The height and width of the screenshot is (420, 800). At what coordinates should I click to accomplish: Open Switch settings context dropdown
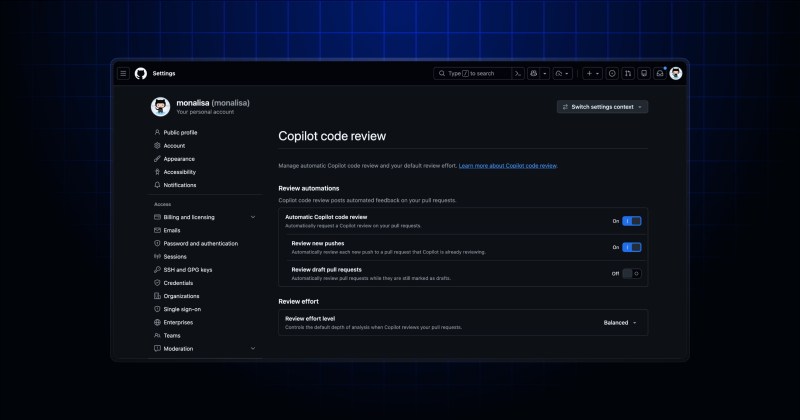[x=603, y=107]
